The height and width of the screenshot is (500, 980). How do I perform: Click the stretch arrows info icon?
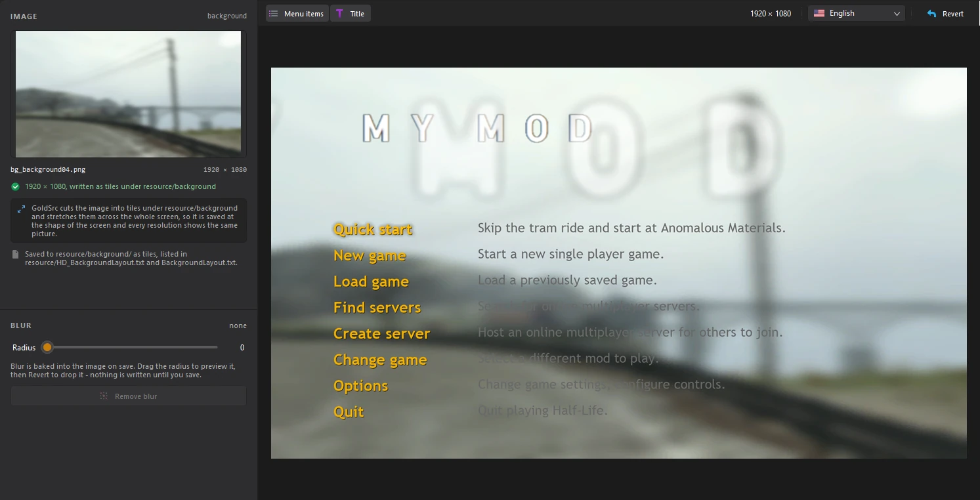pyautogui.click(x=21, y=209)
